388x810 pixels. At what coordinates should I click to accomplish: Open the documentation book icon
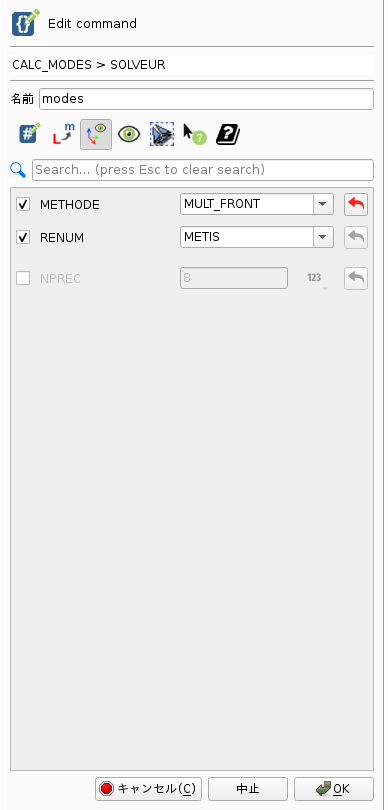(x=228, y=134)
